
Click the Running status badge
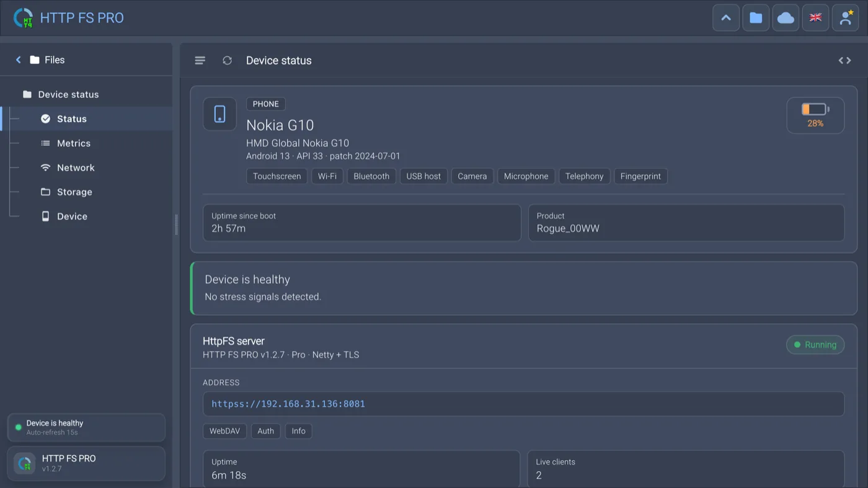coord(815,345)
